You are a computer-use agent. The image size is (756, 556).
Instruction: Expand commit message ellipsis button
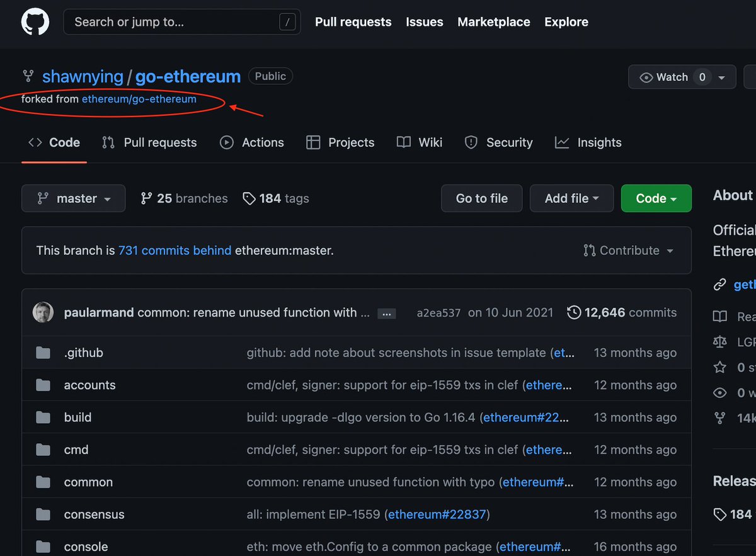[x=387, y=314]
